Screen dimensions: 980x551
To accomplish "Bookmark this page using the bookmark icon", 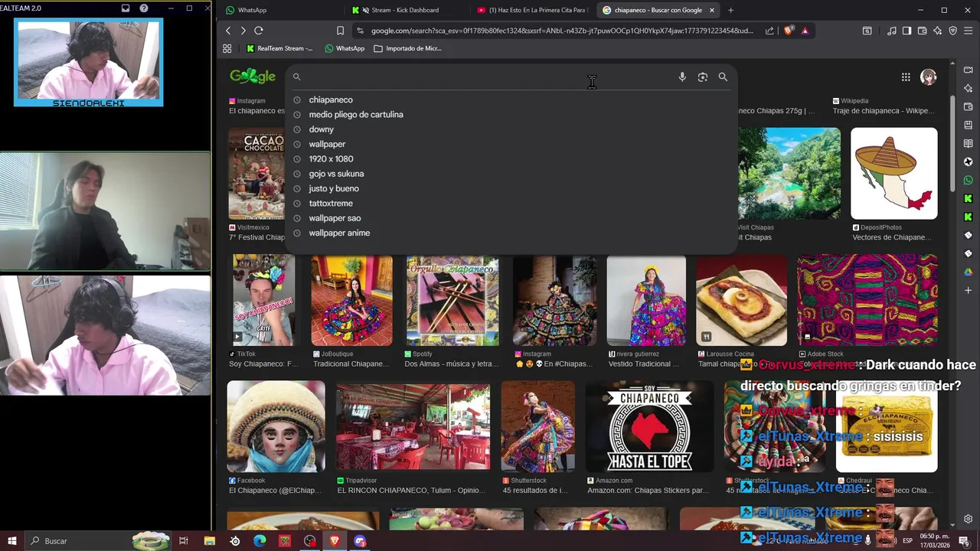I will point(340,31).
